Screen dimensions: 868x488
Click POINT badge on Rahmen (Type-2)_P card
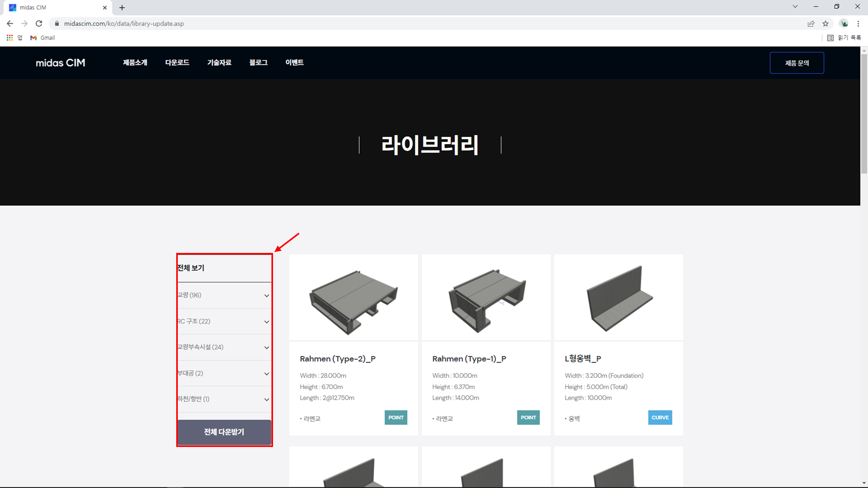coord(396,418)
